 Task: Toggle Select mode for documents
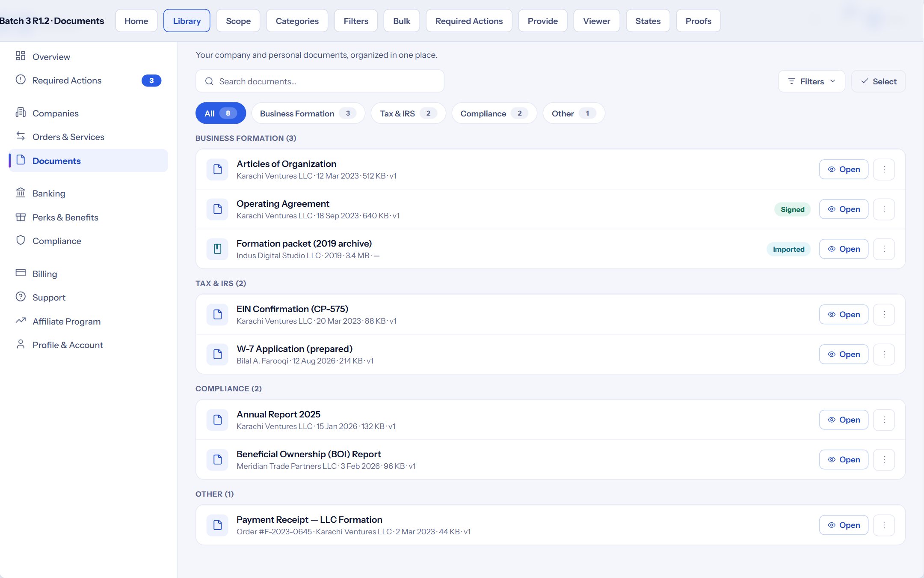(x=878, y=81)
